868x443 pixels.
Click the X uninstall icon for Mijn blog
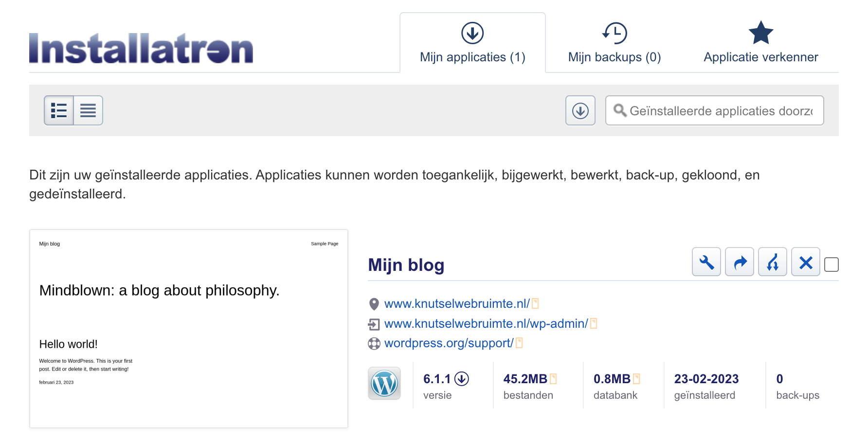[x=806, y=262]
